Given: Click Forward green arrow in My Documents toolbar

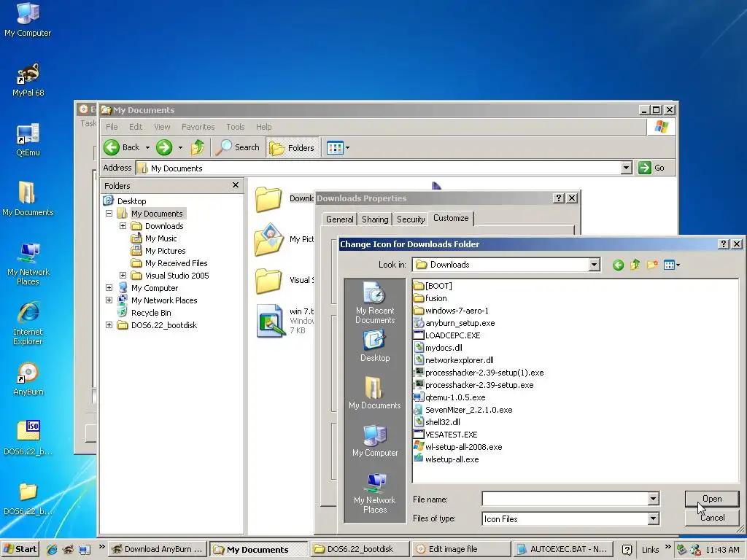Looking at the screenshot, I should [x=164, y=147].
